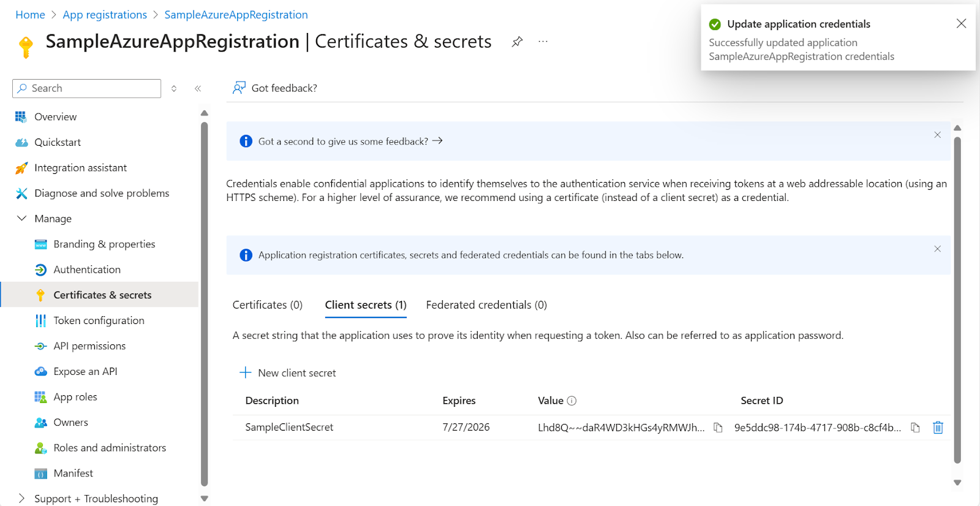The width and height of the screenshot is (980, 506).
Task: Toggle sidebar expand/collapse all arrows
Action: tap(174, 89)
